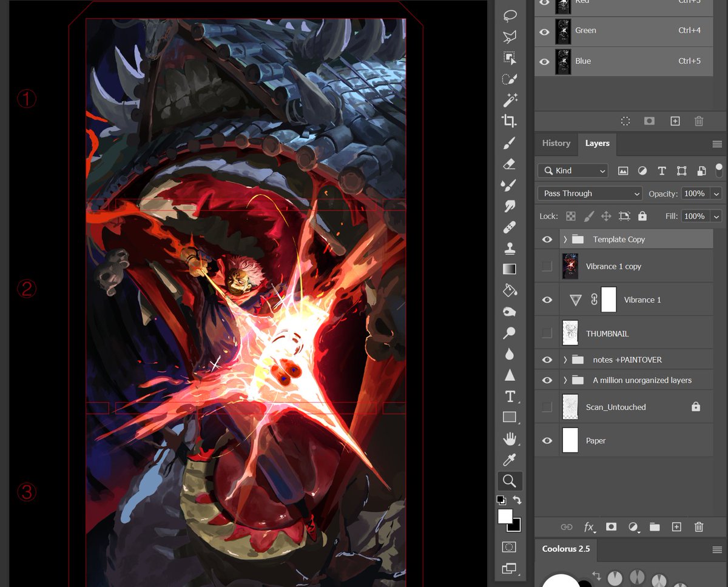The width and height of the screenshot is (728, 587).
Task: Expand the Template Copy group
Action: coord(565,240)
